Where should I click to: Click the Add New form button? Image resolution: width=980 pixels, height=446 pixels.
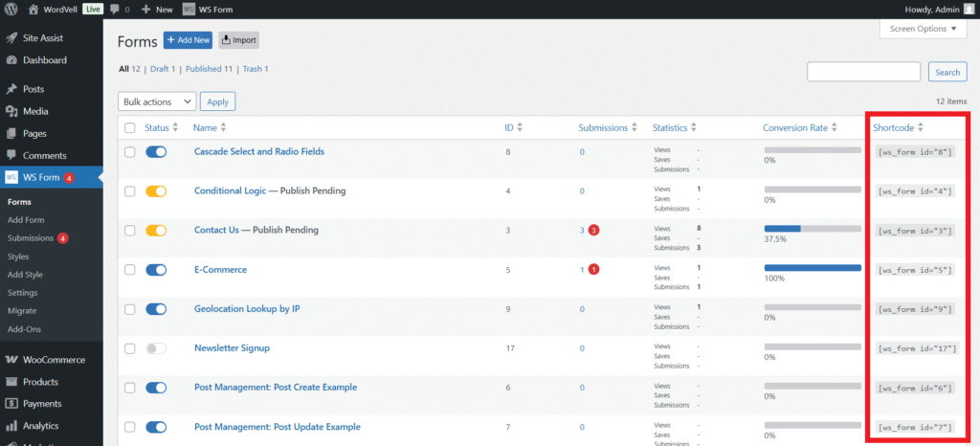point(188,40)
